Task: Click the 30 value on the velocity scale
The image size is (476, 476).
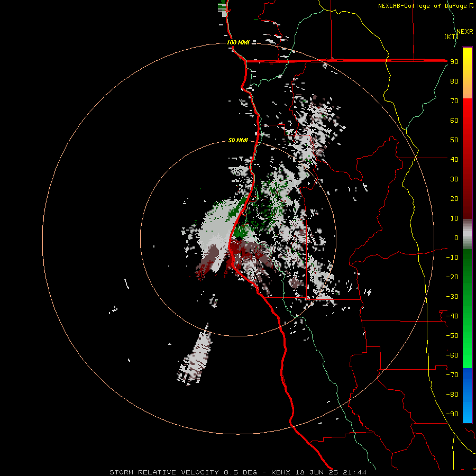Action: pos(454,179)
